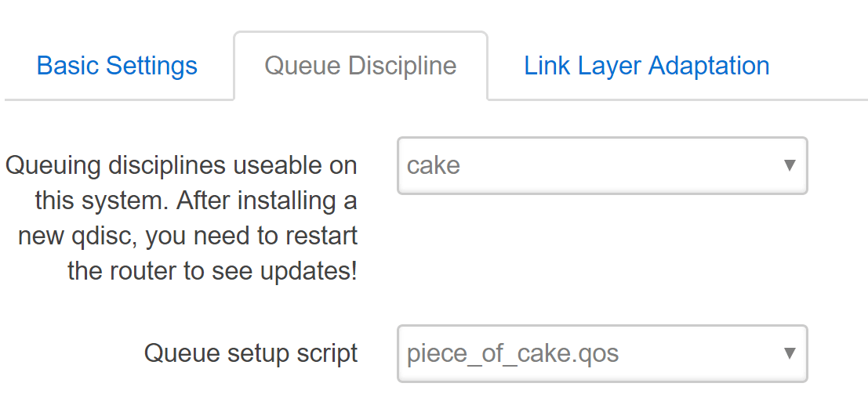868x394 pixels.
Task: Click the word "Basic" in the tab bar
Action: [68, 66]
